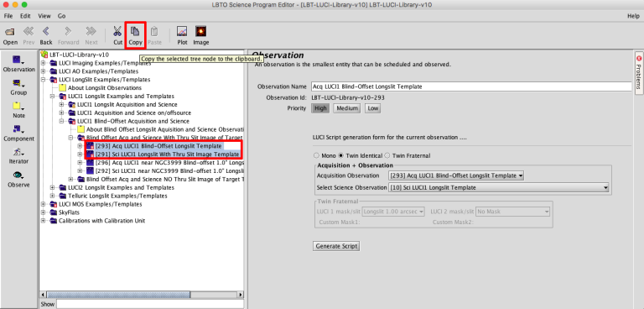
Task: Set priority to Low
Action: tap(373, 108)
